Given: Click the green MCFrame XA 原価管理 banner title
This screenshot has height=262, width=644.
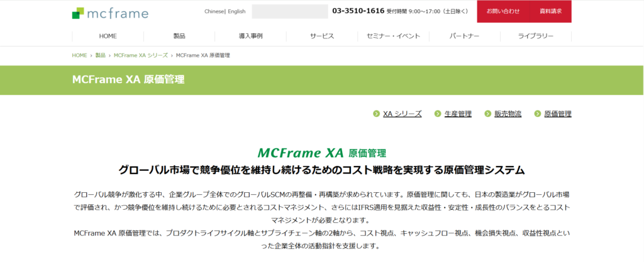Looking at the screenshot, I should [x=128, y=80].
